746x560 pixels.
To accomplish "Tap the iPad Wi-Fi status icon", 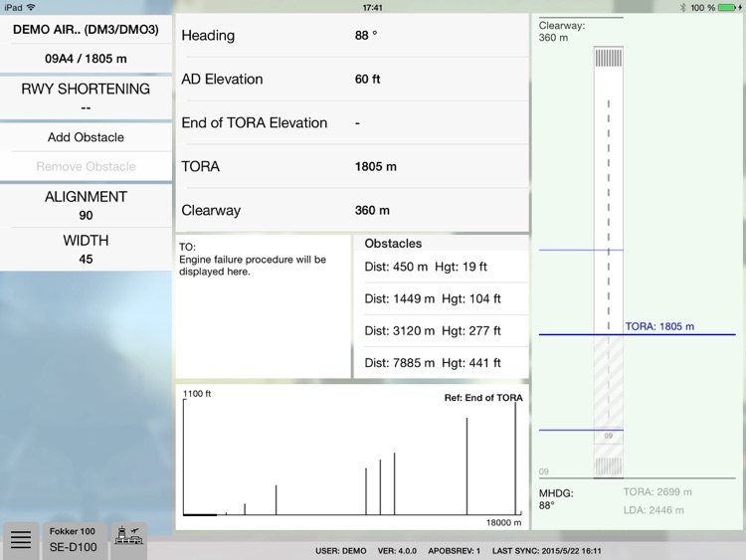I will click(x=31, y=7).
